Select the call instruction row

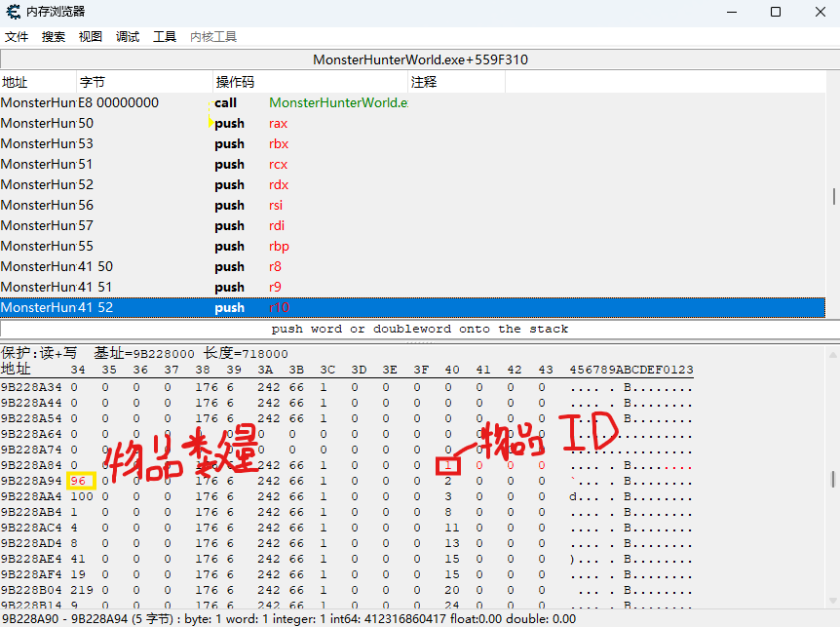[292, 102]
